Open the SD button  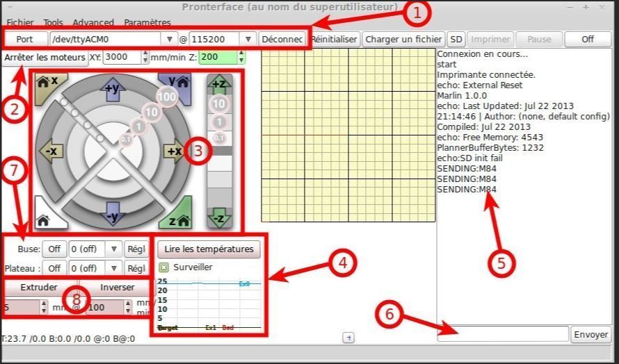click(x=456, y=40)
